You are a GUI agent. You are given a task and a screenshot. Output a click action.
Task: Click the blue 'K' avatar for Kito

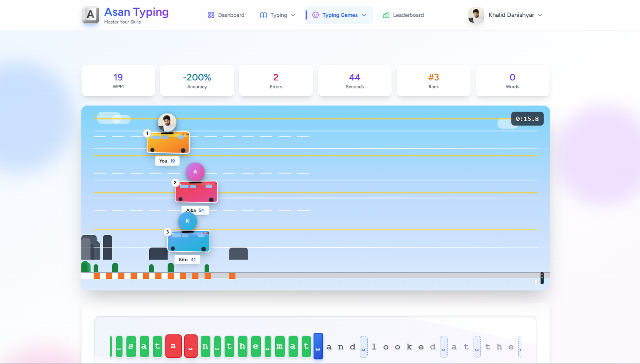point(188,221)
